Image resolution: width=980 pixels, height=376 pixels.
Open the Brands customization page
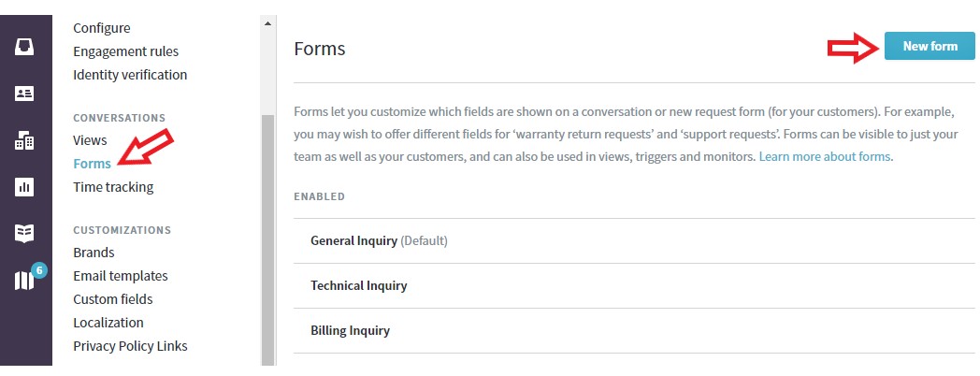point(94,253)
